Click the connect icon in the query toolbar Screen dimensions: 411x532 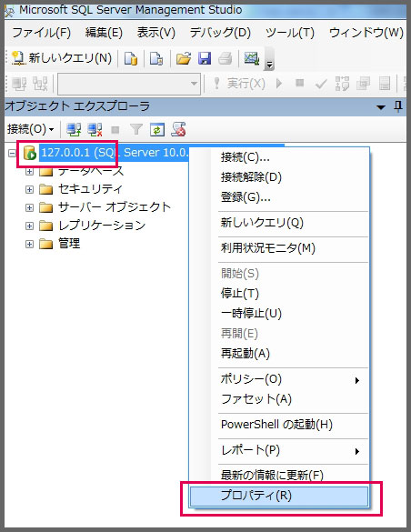[19, 84]
